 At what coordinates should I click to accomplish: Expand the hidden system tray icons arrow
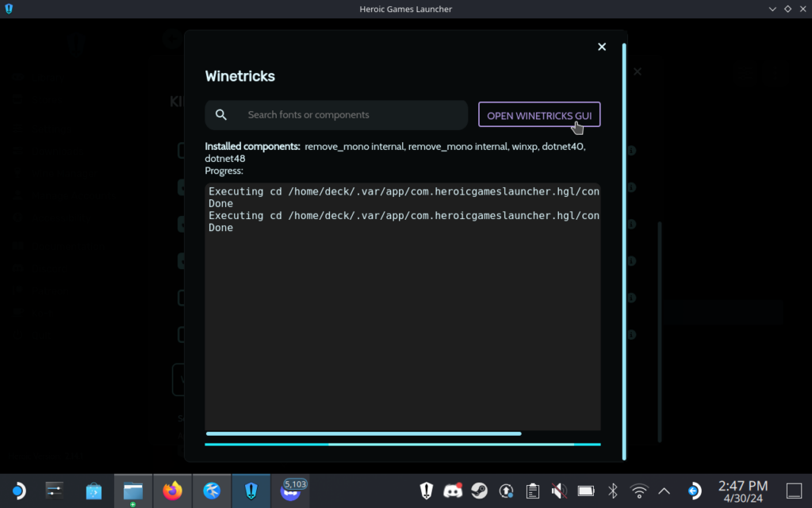coord(664,491)
